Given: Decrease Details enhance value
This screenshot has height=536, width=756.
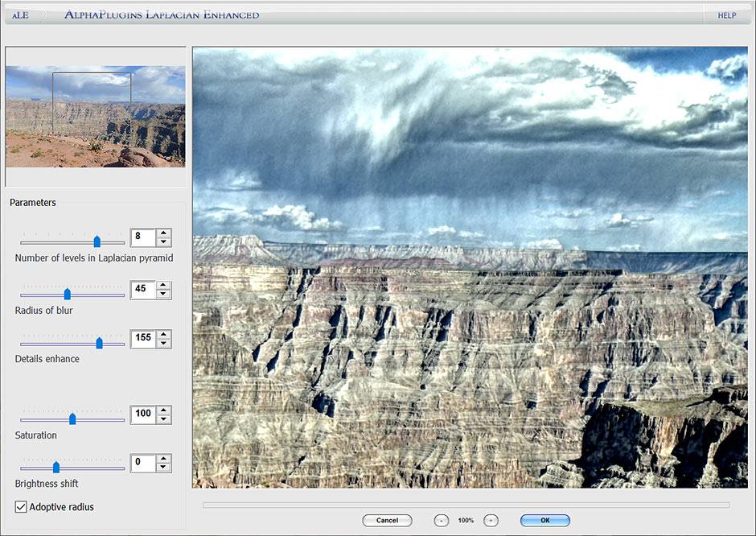Looking at the screenshot, I should (x=164, y=343).
